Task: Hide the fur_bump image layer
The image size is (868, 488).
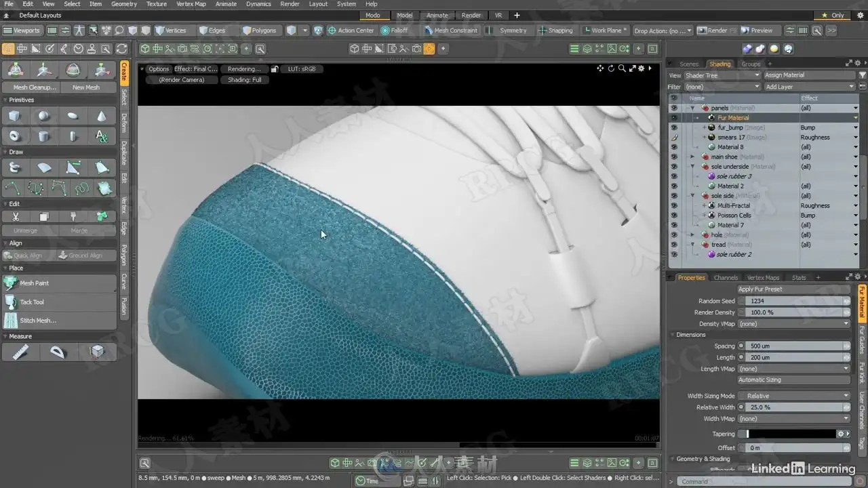Action: [x=674, y=127]
